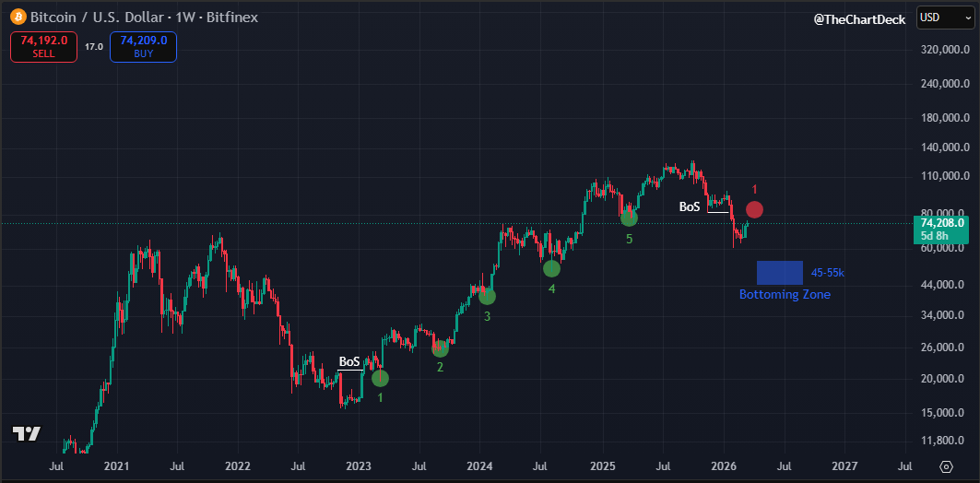Select the green circle above number 2
Screen dimensions: 980x483
[440, 348]
